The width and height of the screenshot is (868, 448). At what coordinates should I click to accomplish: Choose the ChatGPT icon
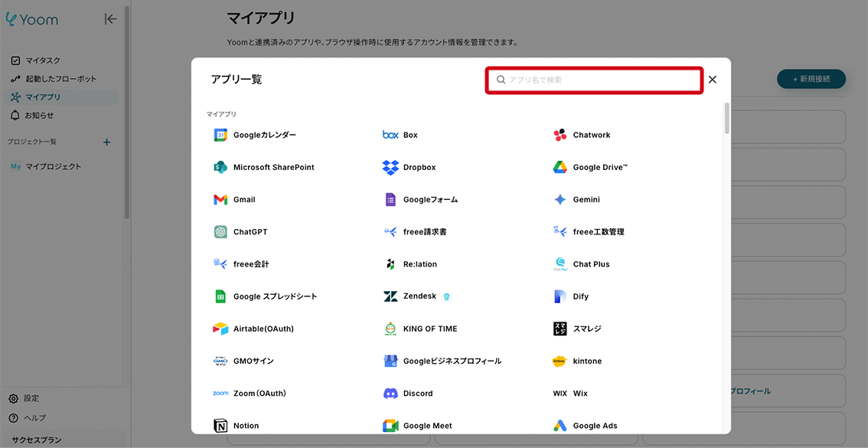[220, 232]
